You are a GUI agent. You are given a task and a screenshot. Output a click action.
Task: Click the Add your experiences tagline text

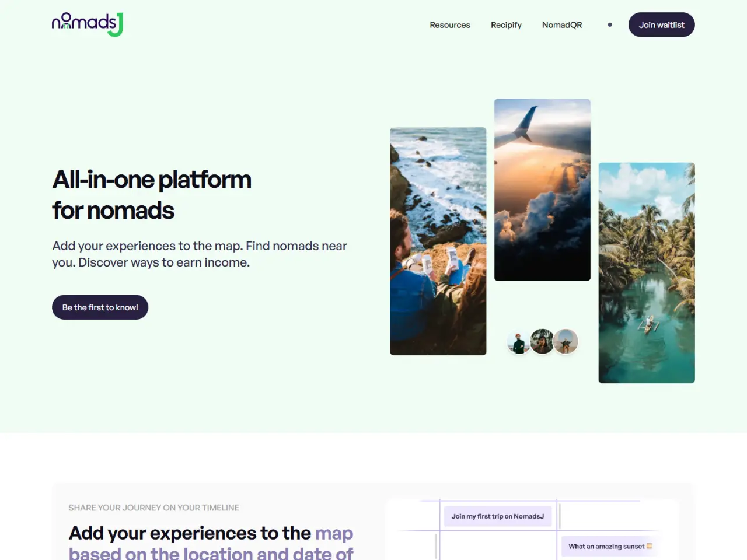coord(200,254)
